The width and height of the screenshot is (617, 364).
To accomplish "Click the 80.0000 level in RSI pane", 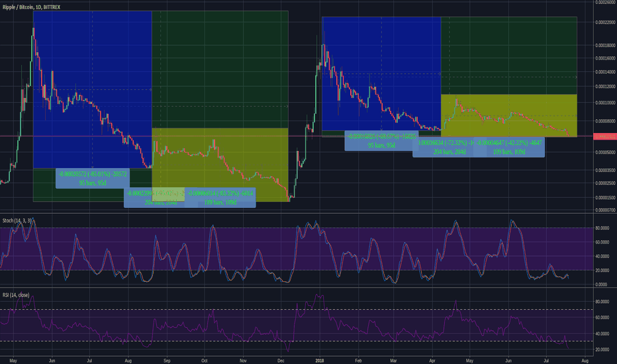I will point(602,302).
